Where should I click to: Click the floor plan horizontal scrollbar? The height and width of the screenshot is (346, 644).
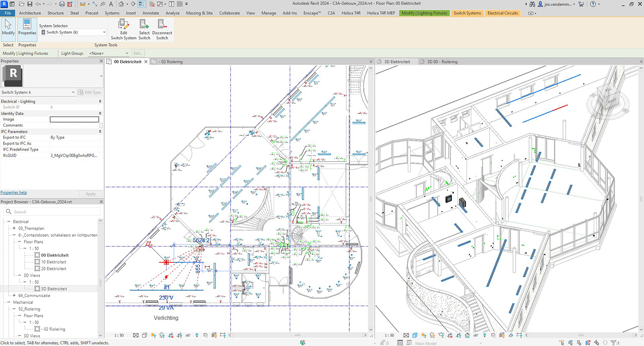[297, 335]
